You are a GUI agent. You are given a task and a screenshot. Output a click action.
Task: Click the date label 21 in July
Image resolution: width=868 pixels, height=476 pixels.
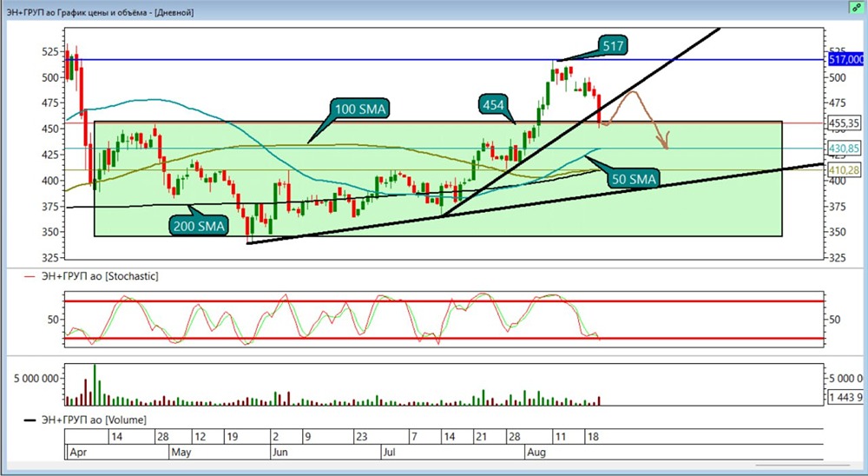(x=481, y=437)
